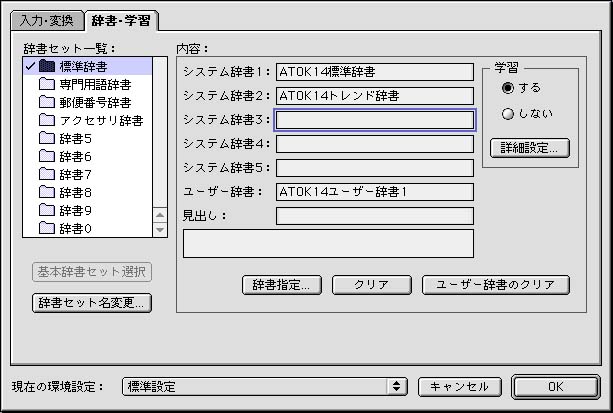The width and height of the screenshot is (613, 413).
Task: Click the クリア button
Action: 372,285
